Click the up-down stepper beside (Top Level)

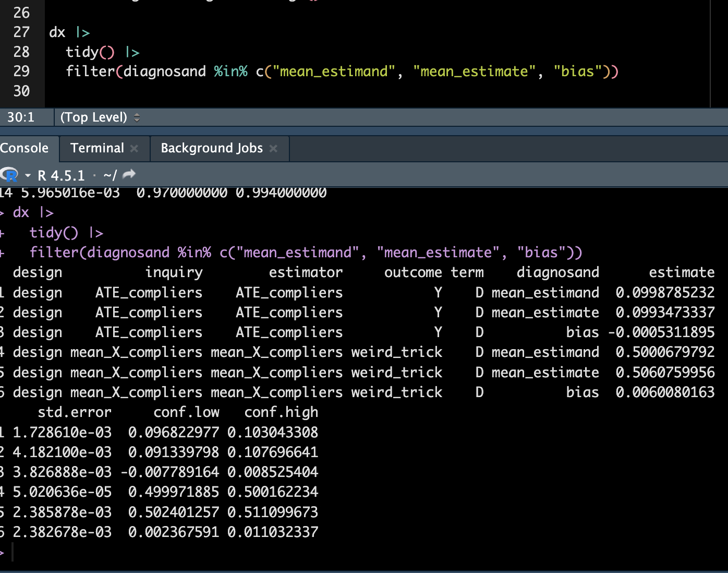137,117
